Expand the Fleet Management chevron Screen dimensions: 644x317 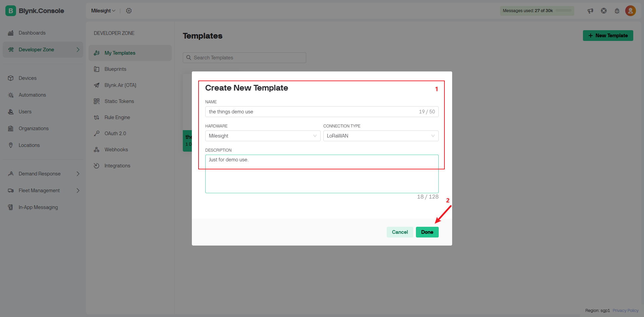pyautogui.click(x=78, y=191)
